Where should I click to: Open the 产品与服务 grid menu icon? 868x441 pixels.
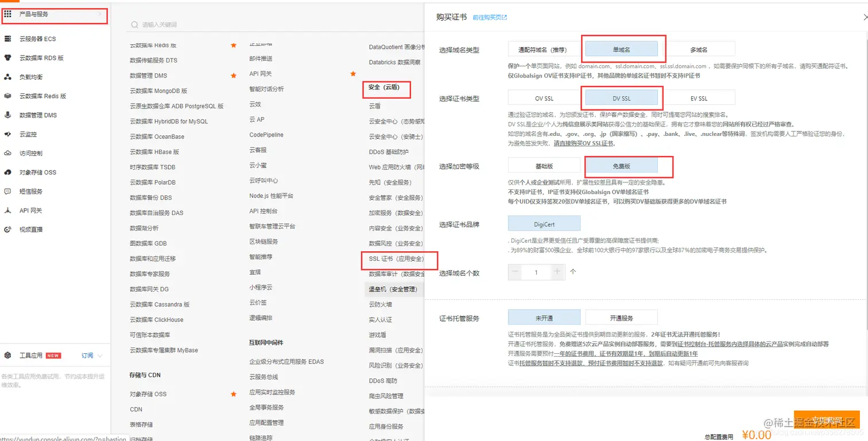8,14
